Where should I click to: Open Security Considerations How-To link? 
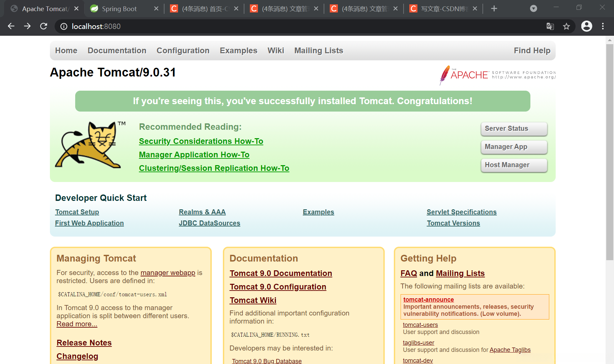[201, 141]
